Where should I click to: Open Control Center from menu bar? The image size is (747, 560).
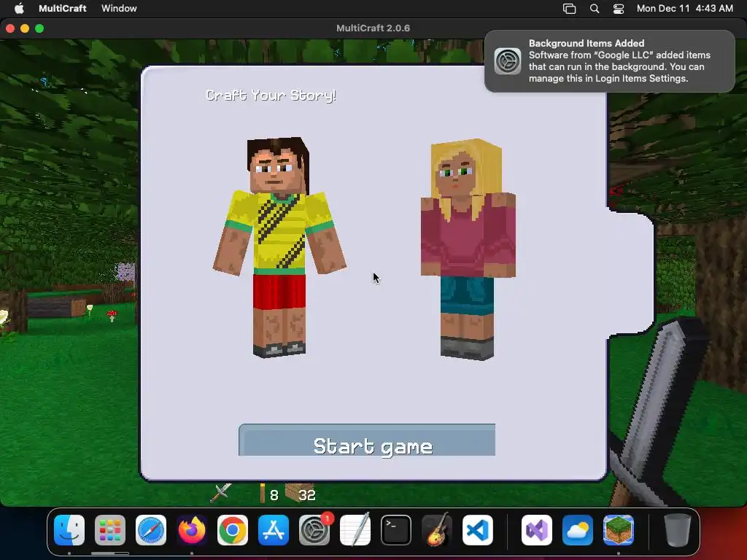click(x=619, y=9)
